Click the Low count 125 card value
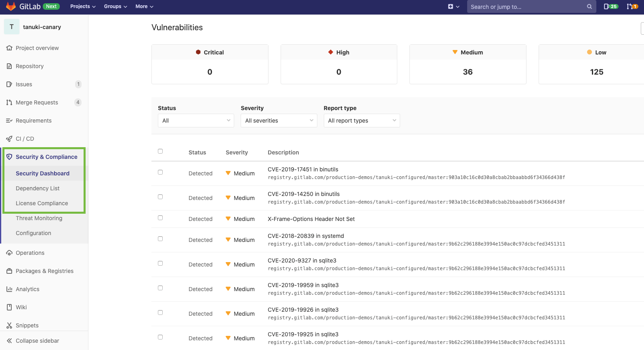 click(x=596, y=72)
